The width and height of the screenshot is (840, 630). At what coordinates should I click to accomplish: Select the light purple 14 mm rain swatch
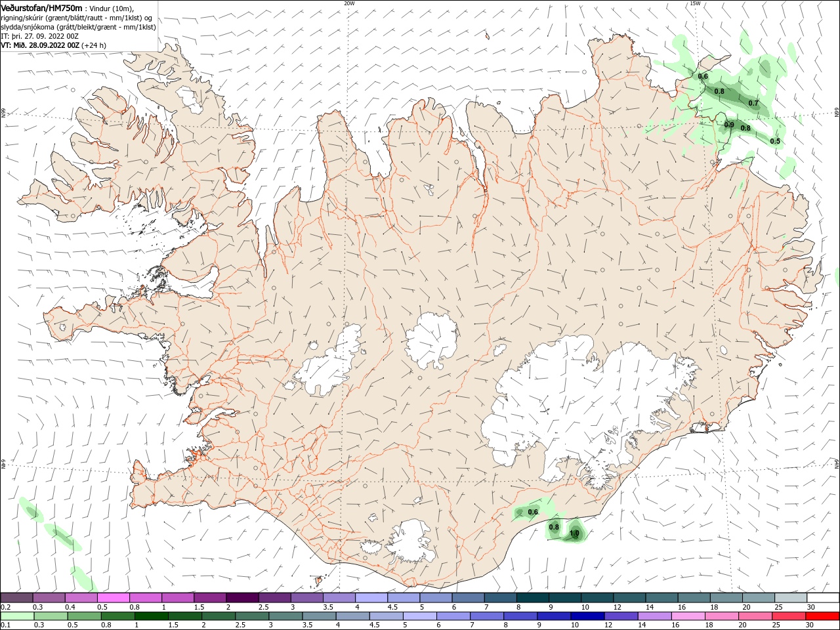654,616
